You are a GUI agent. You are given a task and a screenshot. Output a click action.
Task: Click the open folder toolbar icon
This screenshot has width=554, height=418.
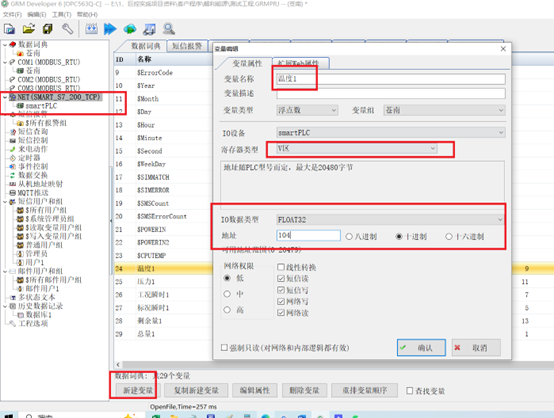click(29, 29)
